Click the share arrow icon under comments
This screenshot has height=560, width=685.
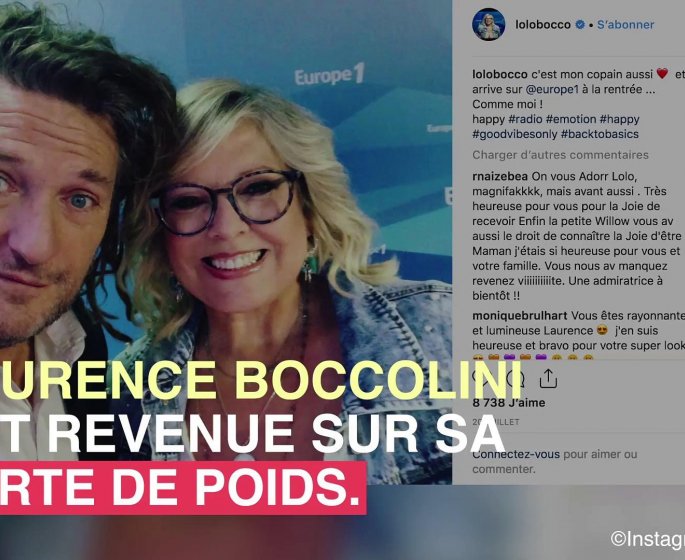pyautogui.click(x=548, y=378)
